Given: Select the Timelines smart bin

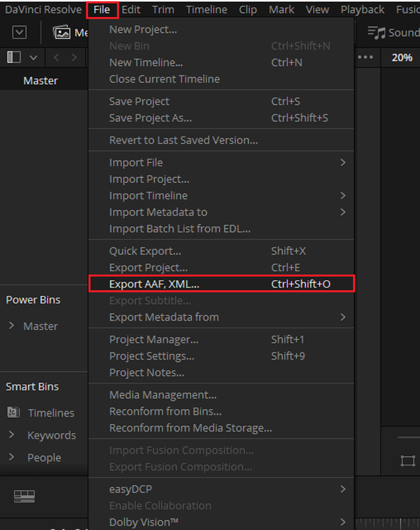Looking at the screenshot, I should point(51,413).
